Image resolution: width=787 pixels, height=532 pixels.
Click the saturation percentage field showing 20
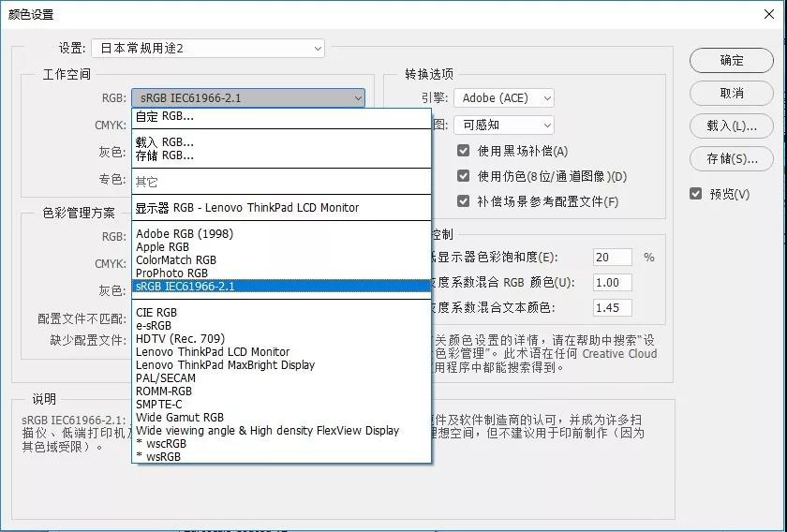(612, 258)
